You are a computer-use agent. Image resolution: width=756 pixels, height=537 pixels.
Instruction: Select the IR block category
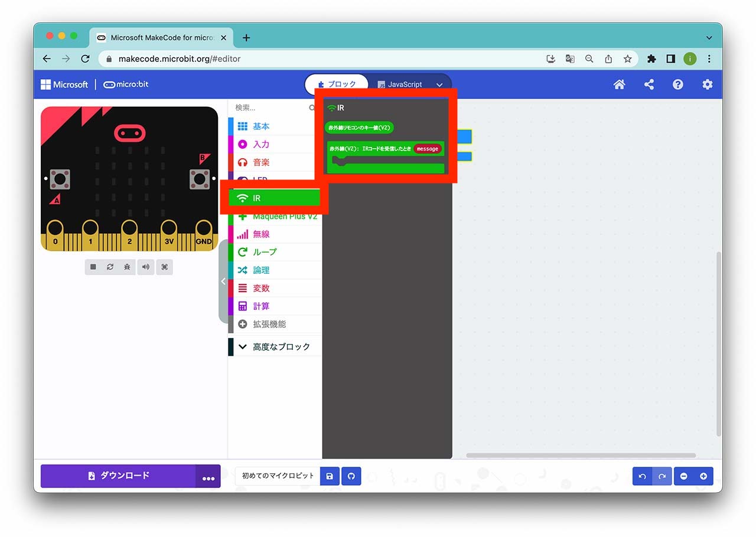click(x=275, y=198)
